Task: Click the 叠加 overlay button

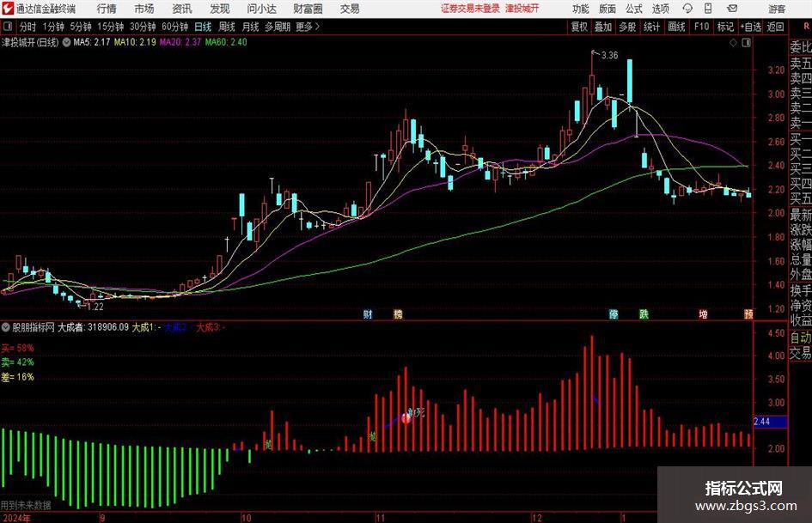Action: 603,27
